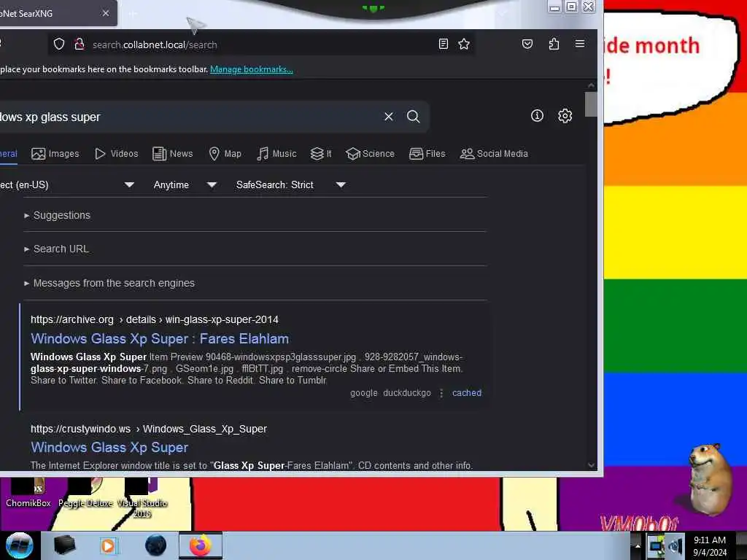The image size is (747, 560).
Task: Click the google engine label on result
Action: click(x=364, y=393)
